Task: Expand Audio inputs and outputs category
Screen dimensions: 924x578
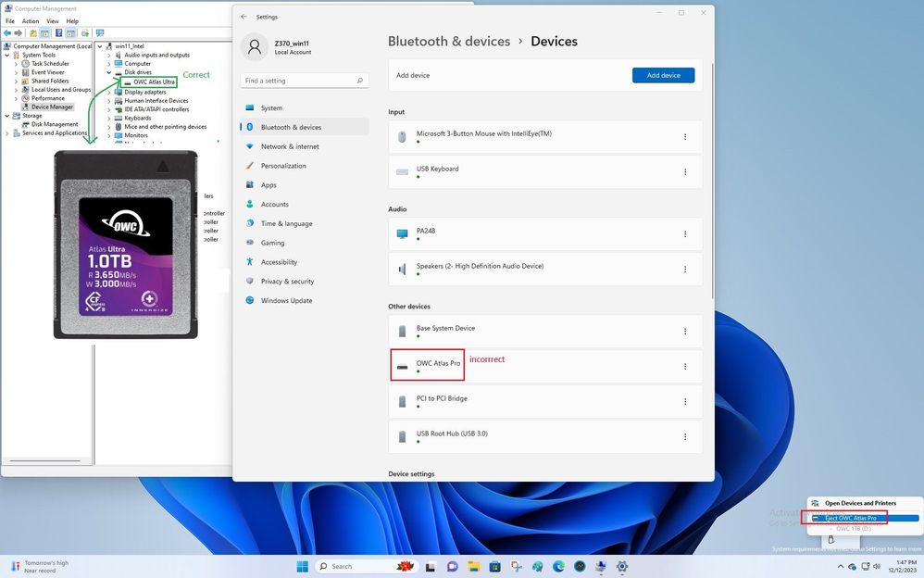Action: [109, 55]
